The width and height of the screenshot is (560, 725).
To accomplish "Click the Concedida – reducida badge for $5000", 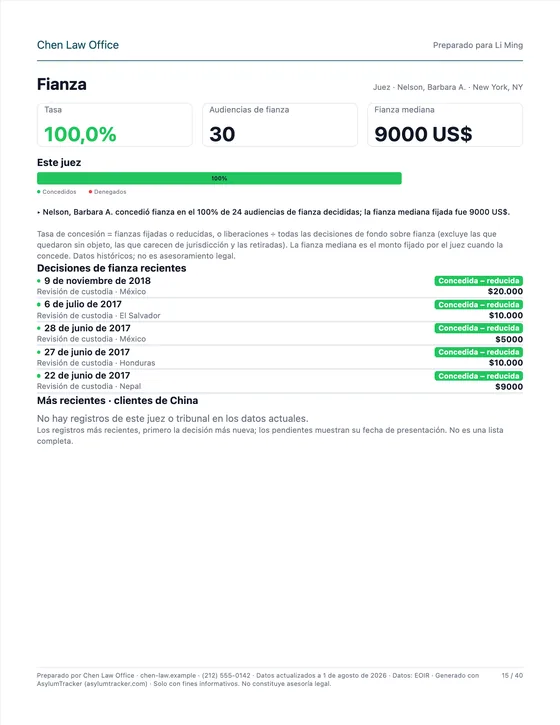I will pyautogui.click(x=479, y=328).
